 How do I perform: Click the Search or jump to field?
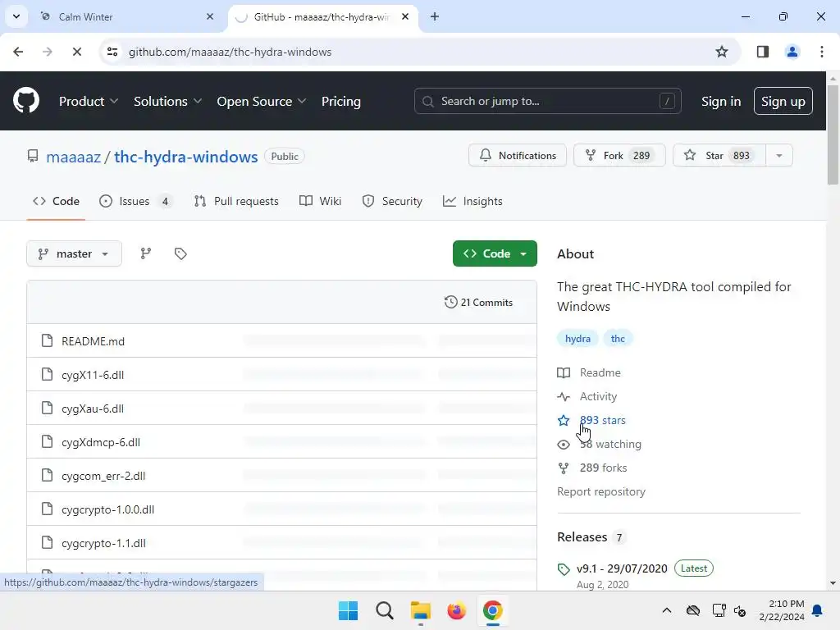point(547,101)
